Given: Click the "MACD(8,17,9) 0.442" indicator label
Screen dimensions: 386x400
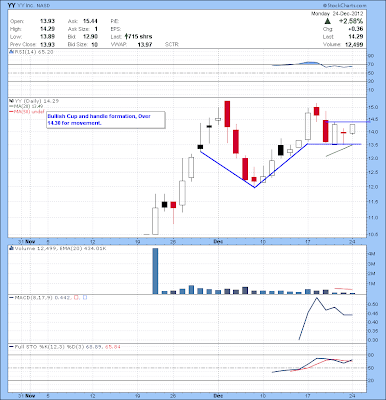Looking at the screenshot, I should (42, 297).
